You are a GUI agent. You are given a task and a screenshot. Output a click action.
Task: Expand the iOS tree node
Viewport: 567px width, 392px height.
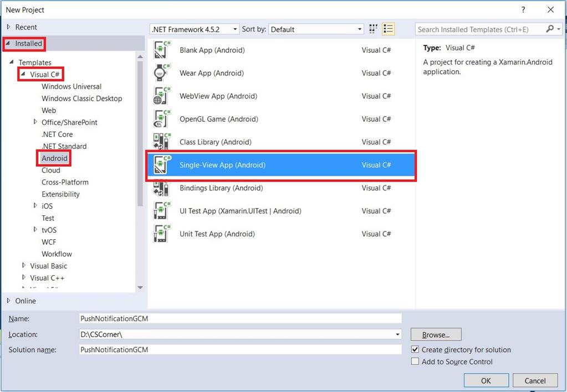click(x=35, y=205)
